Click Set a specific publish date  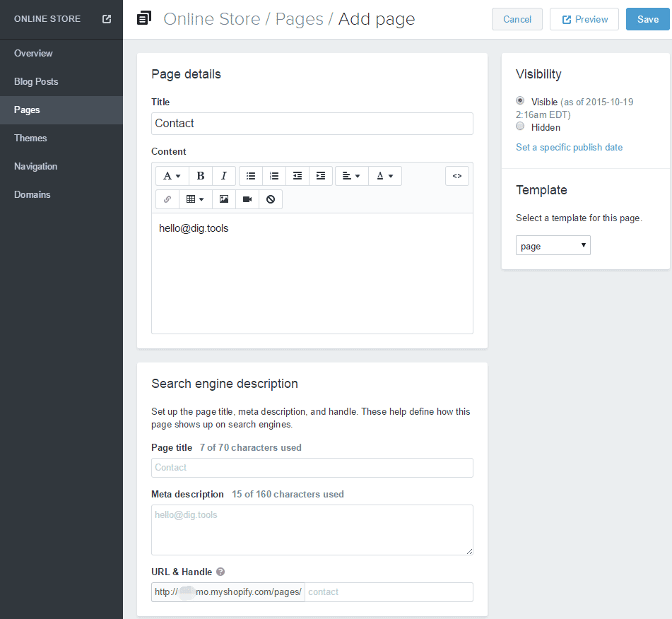[x=569, y=147]
